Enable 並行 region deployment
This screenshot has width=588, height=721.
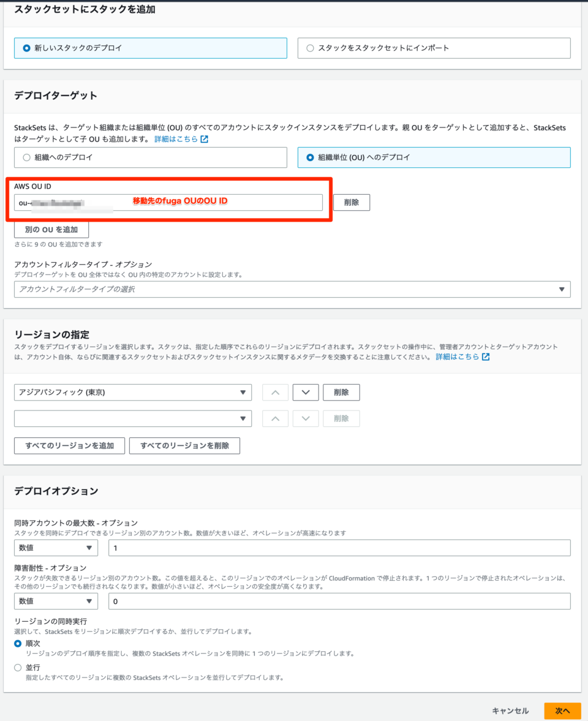click(x=18, y=668)
